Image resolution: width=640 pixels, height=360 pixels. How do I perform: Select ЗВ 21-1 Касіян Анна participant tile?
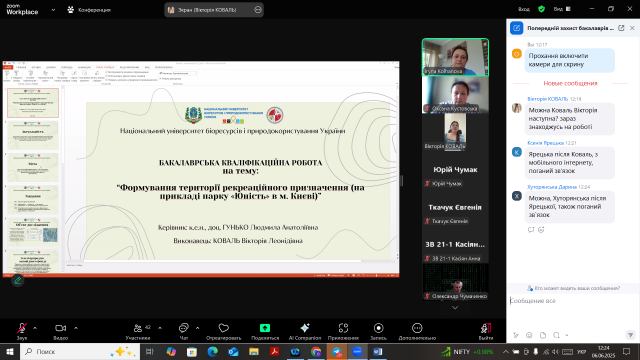tap(455, 244)
